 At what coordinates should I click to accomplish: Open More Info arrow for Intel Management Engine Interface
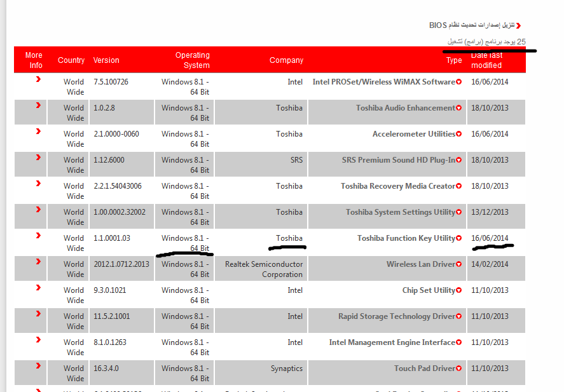(38, 340)
